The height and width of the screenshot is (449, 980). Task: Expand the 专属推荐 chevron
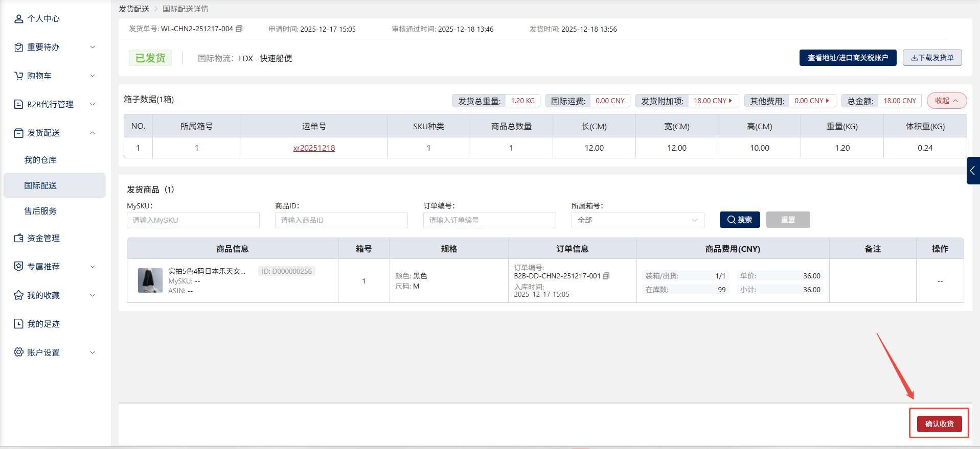click(x=93, y=267)
